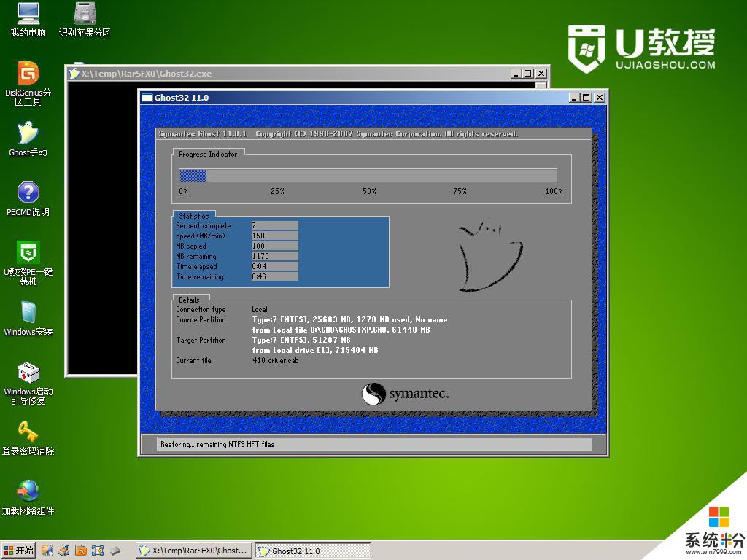
Task: Click the Ghost32 11.0 title bar text
Action: [x=182, y=98]
